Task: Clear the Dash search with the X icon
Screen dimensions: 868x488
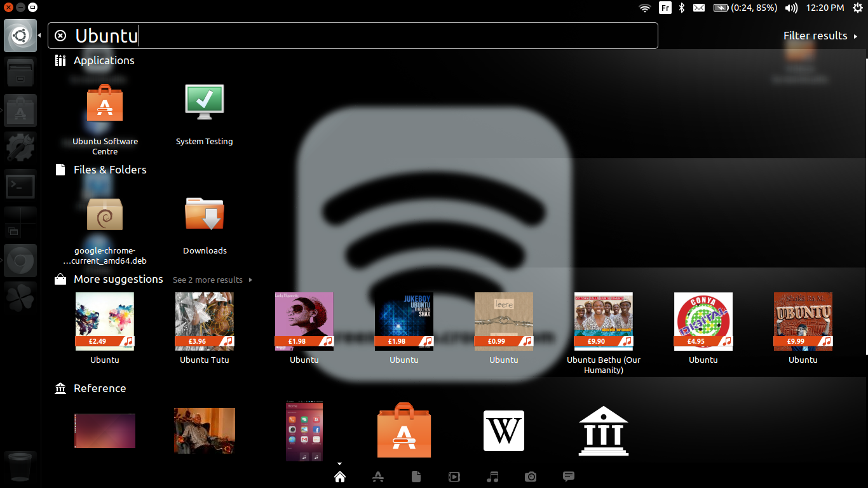Action: click(60, 36)
